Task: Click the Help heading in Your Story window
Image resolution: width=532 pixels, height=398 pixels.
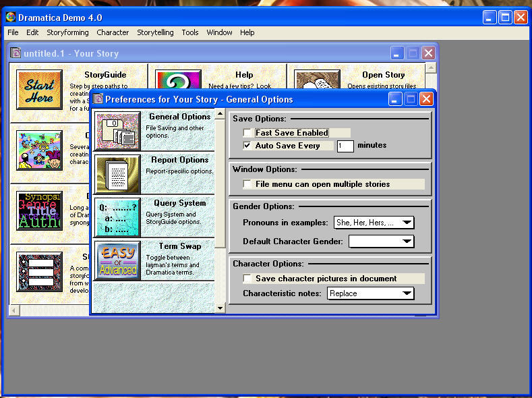Action: pos(244,75)
